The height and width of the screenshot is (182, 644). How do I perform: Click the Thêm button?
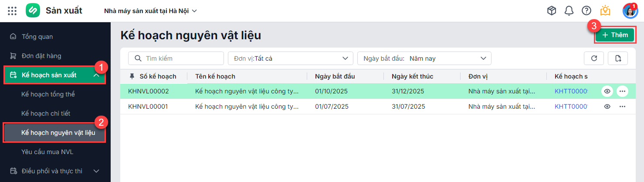(615, 35)
